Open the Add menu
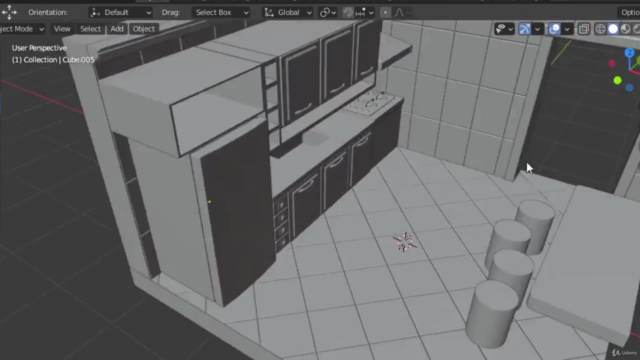This screenshot has height=360, width=640. pyautogui.click(x=117, y=29)
